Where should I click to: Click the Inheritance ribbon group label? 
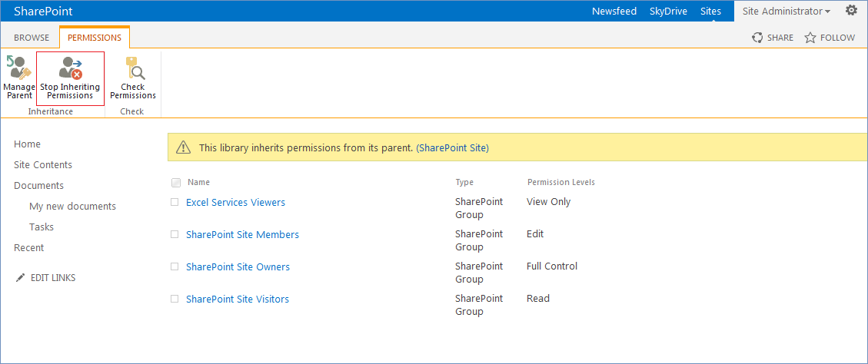[x=51, y=111]
